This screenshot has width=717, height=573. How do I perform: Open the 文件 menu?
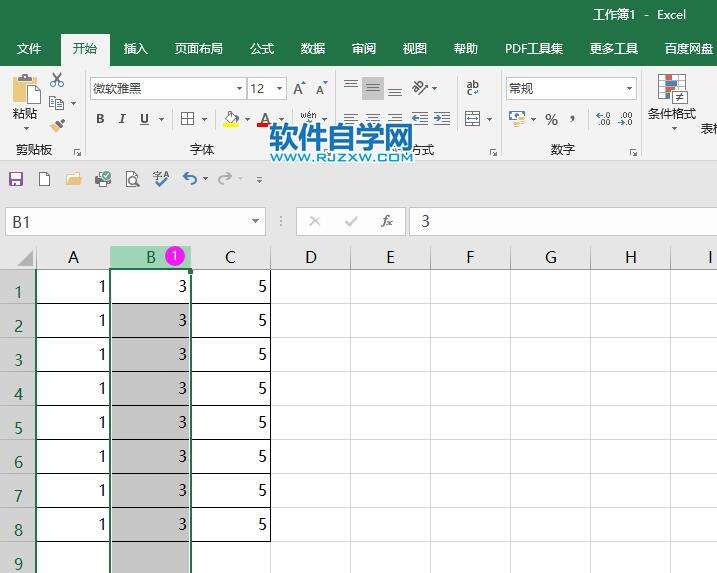29,48
